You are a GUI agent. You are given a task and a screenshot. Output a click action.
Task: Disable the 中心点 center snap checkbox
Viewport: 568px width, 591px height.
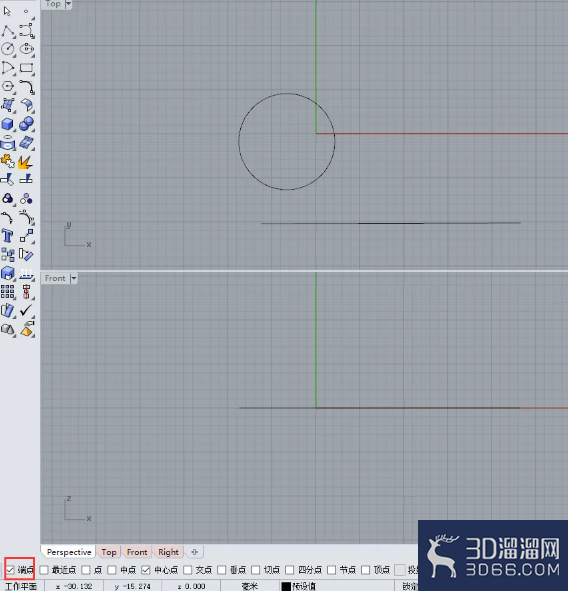pos(146,570)
